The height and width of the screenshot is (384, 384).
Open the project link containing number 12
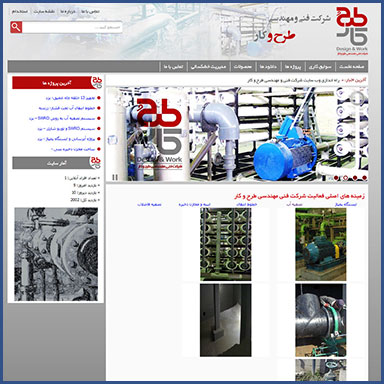pos(70,98)
